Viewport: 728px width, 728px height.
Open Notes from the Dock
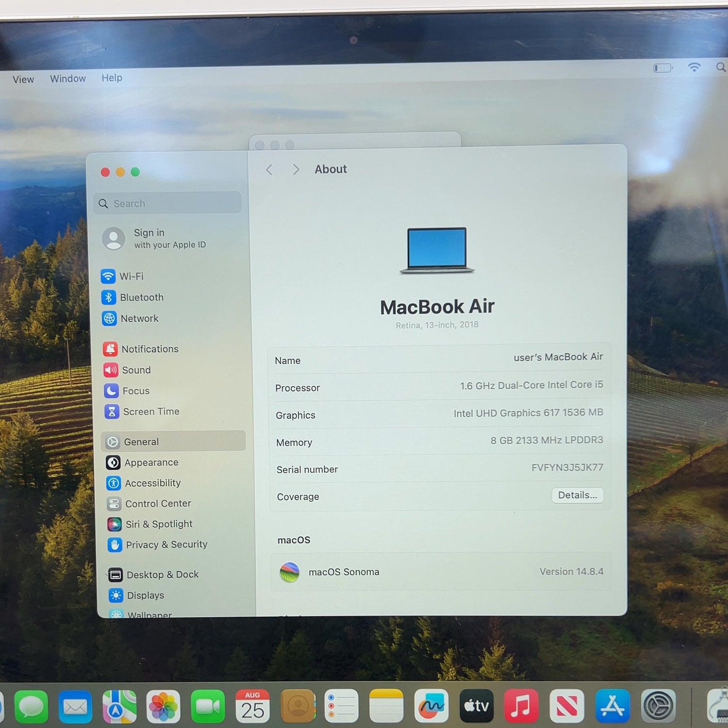coord(386,706)
